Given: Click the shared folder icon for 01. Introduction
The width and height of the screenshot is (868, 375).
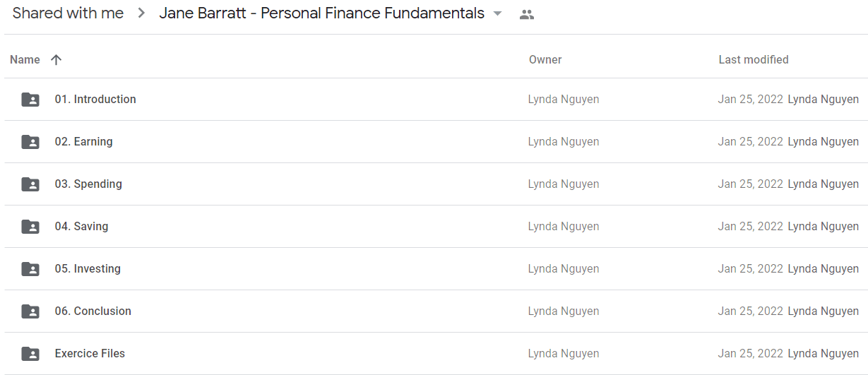Looking at the screenshot, I should coord(30,100).
